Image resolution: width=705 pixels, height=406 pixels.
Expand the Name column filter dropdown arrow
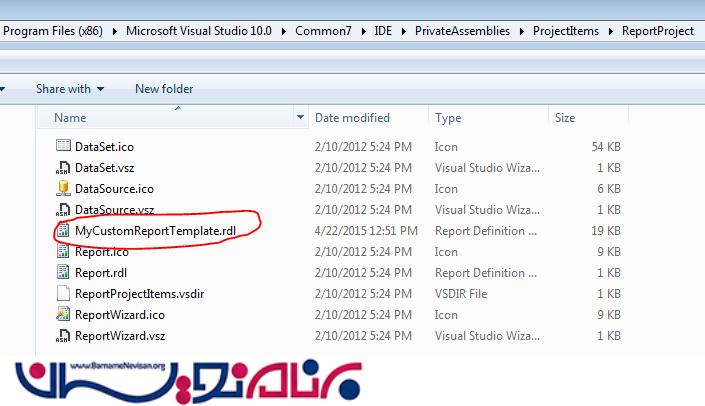coord(301,118)
